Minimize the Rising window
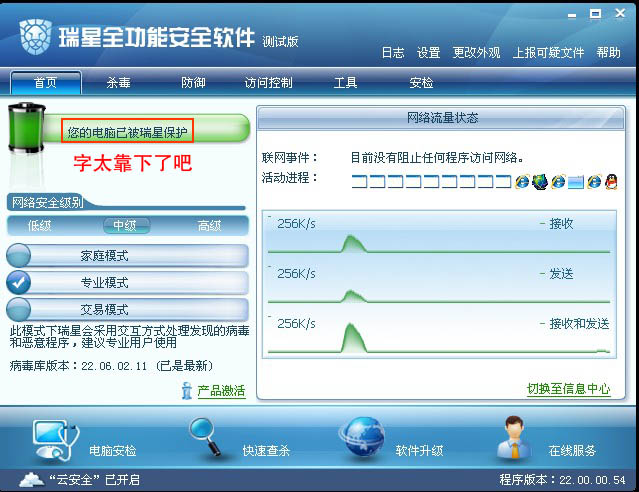The image size is (639, 492). [572, 15]
